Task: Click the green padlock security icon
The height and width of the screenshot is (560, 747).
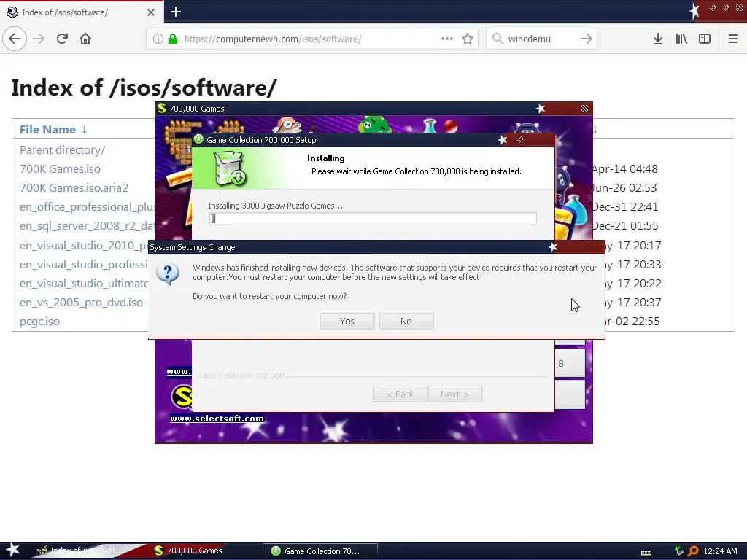Action: click(x=173, y=39)
